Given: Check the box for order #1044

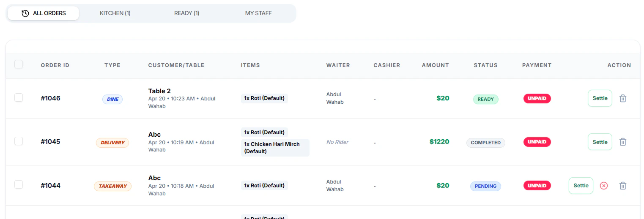Looking at the screenshot, I should click(19, 184).
